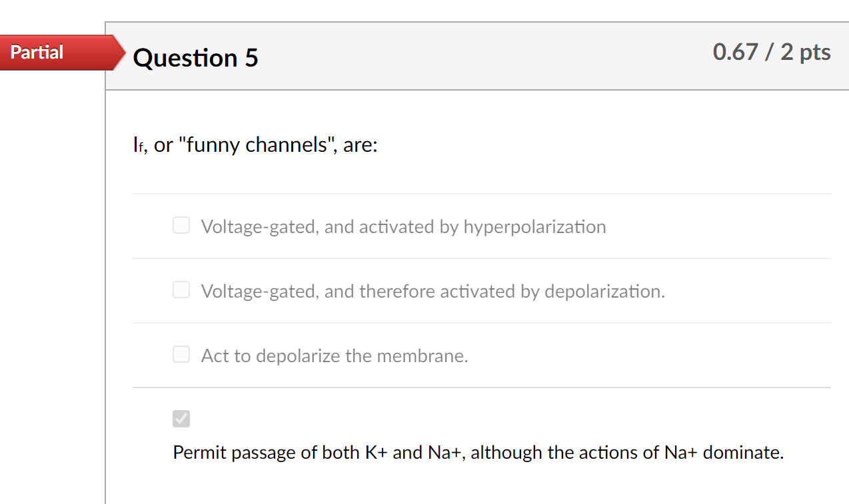Viewport: 849px width, 504px height.
Task: Click the Question 5 heading
Action: click(x=195, y=59)
